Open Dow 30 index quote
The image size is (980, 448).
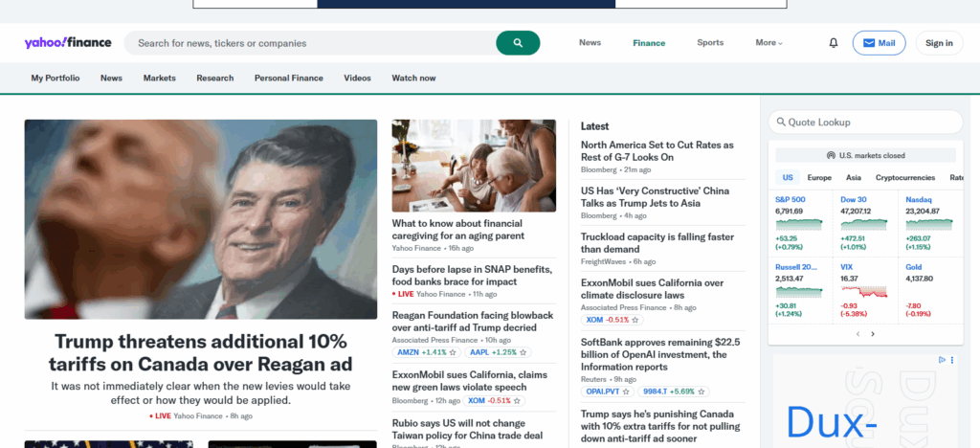[853, 200]
